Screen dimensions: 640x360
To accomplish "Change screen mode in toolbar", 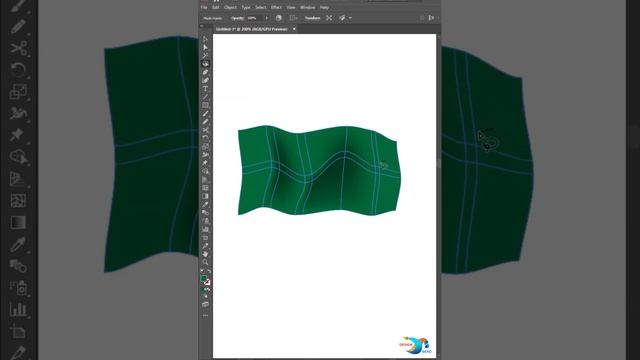I will (205, 304).
